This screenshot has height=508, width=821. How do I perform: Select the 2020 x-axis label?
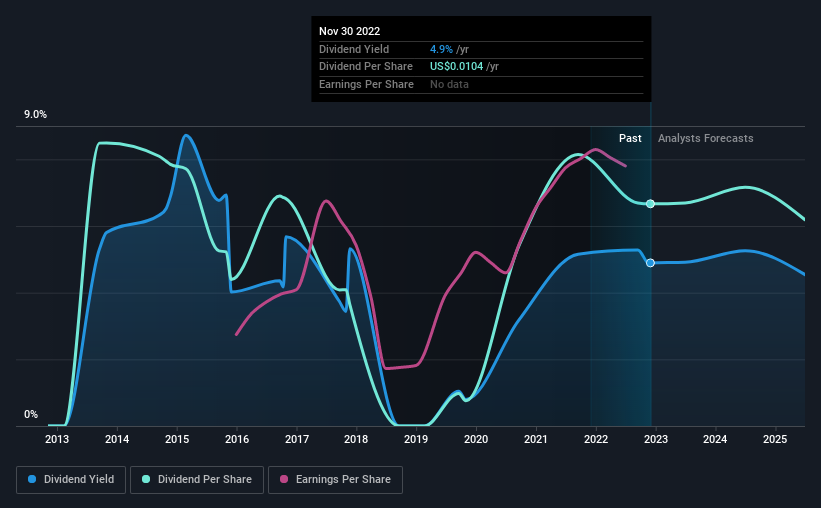point(476,439)
